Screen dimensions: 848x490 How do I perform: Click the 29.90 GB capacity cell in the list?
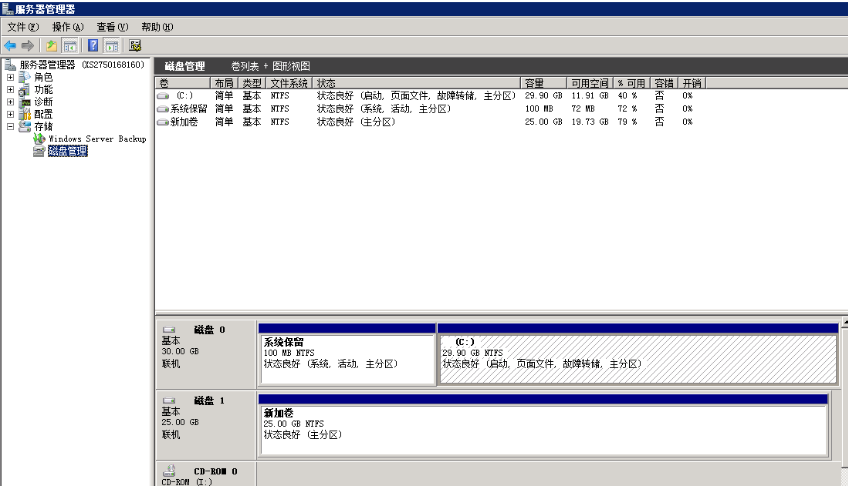point(544,96)
